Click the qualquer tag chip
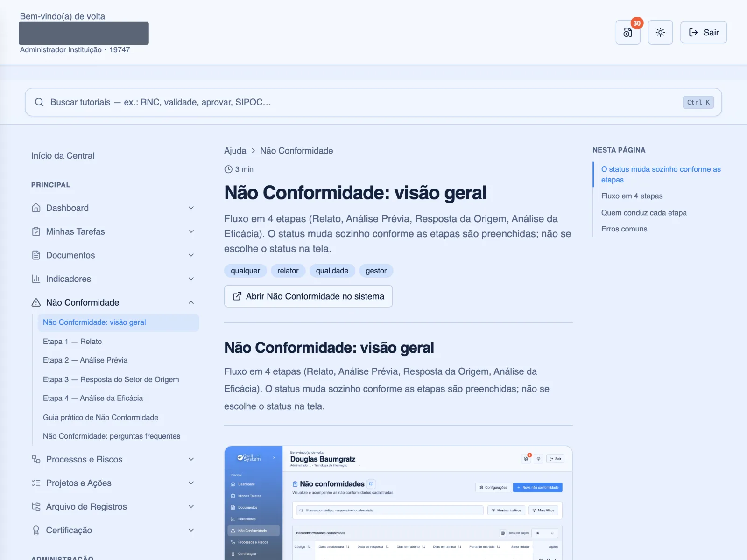 pyautogui.click(x=246, y=271)
